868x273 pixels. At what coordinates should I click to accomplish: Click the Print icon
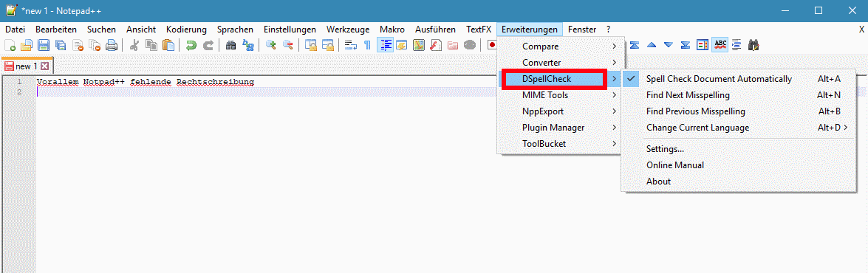pos(112,45)
